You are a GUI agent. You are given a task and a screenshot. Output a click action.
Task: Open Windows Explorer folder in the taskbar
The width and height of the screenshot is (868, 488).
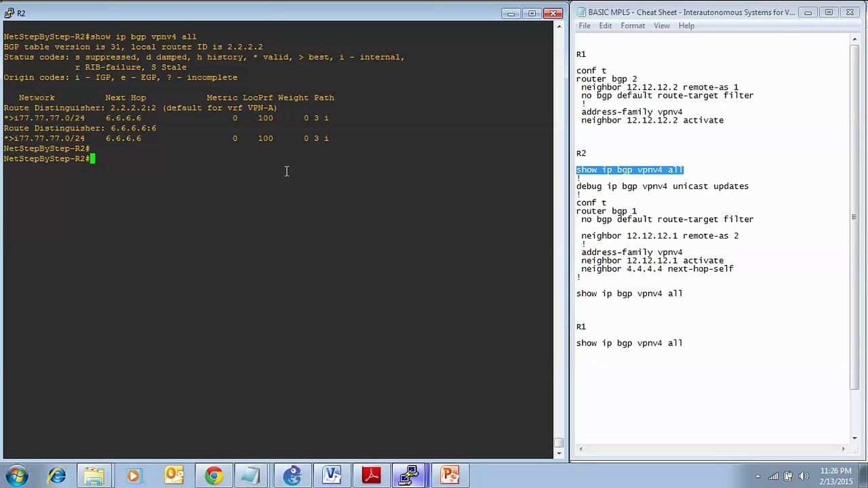tap(94, 475)
